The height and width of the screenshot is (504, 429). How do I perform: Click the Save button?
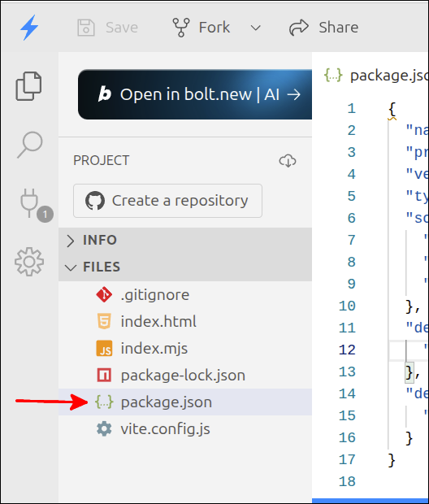(107, 28)
